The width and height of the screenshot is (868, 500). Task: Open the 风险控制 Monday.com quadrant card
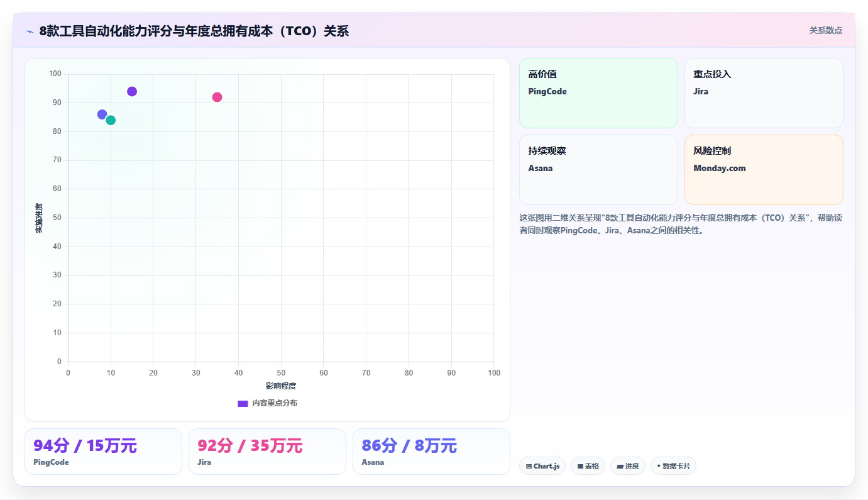coord(764,170)
